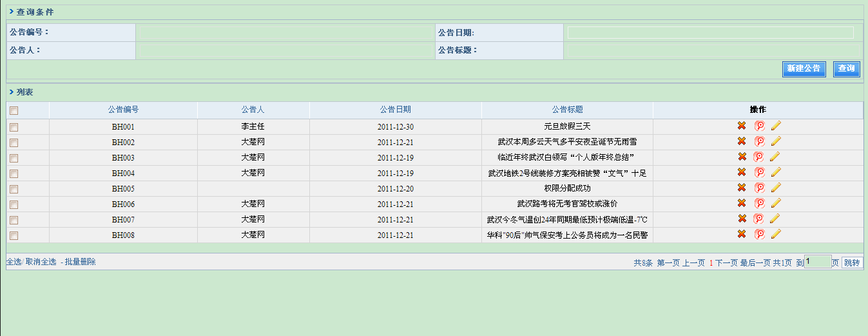This screenshot has width=868, height=336.
Task: Edit announcement BH004
Action: coord(775,172)
